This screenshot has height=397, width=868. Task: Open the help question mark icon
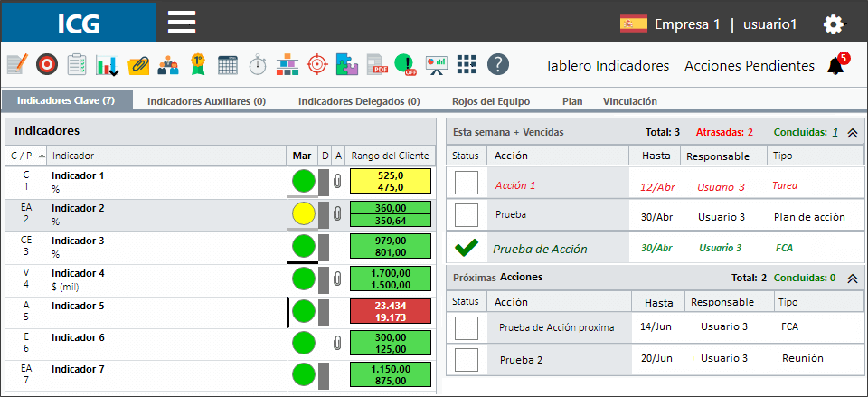pyautogui.click(x=497, y=65)
